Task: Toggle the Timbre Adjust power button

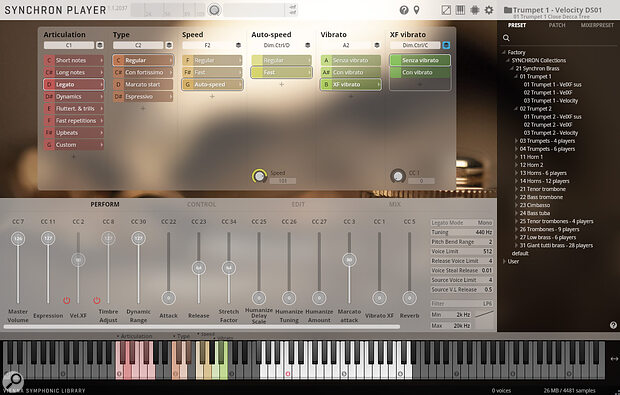Action: pos(96,301)
